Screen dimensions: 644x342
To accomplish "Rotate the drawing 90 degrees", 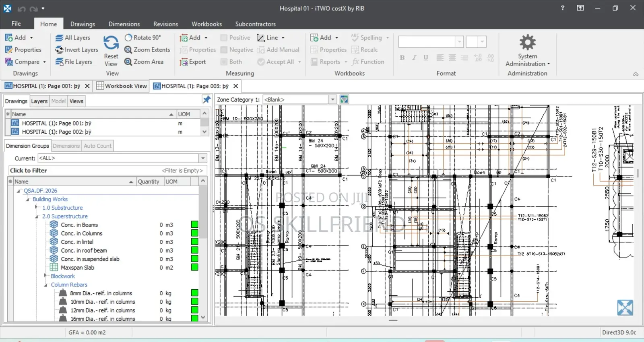I will pyautogui.click(x=142, y=38).
